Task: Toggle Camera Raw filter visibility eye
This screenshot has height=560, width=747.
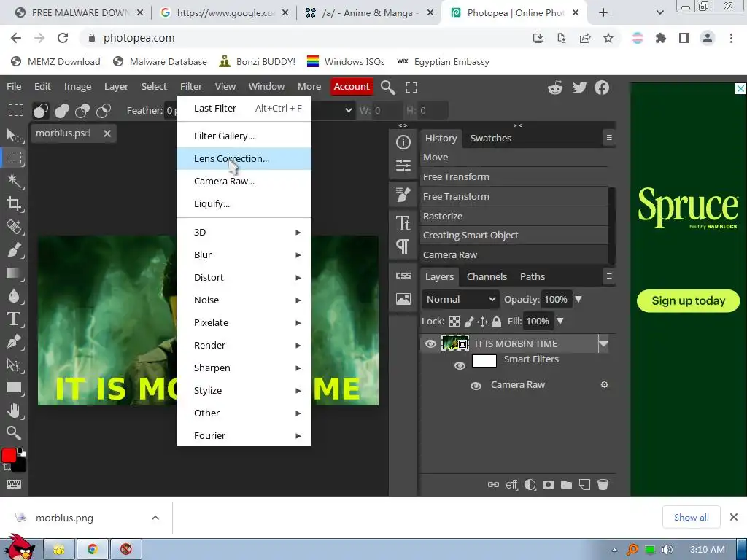Action: pos(476,386)
